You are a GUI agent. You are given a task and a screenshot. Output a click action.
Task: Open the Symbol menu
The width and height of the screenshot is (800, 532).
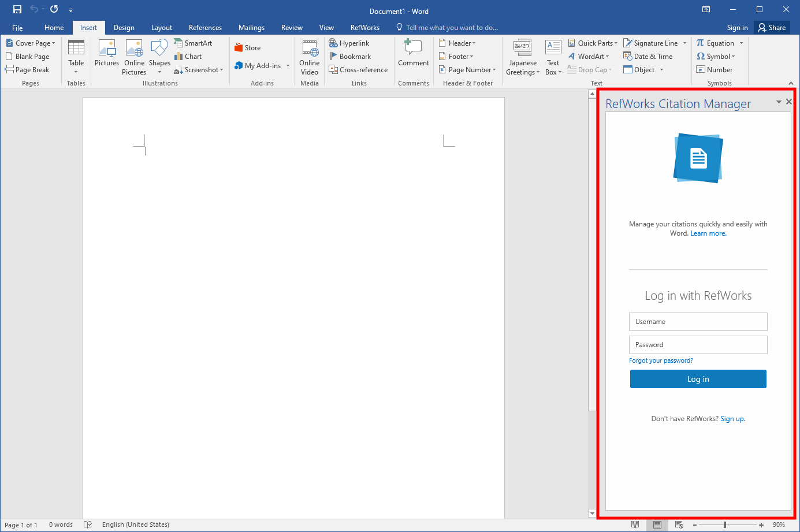[x=716, y=57]
